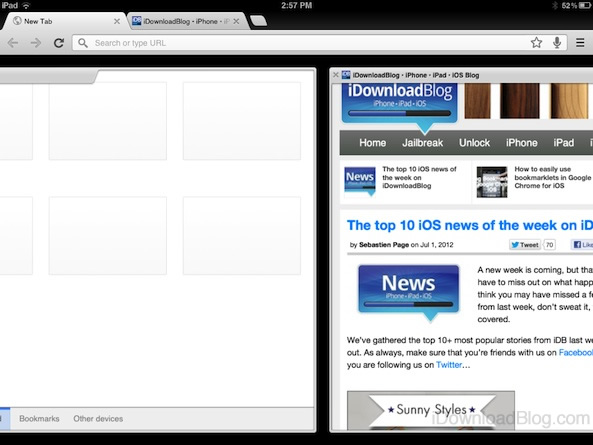Click the search magnifier icon in the omnibox
Image resolution: width=593 pixels, height=445 pixels.
point(83,43)
